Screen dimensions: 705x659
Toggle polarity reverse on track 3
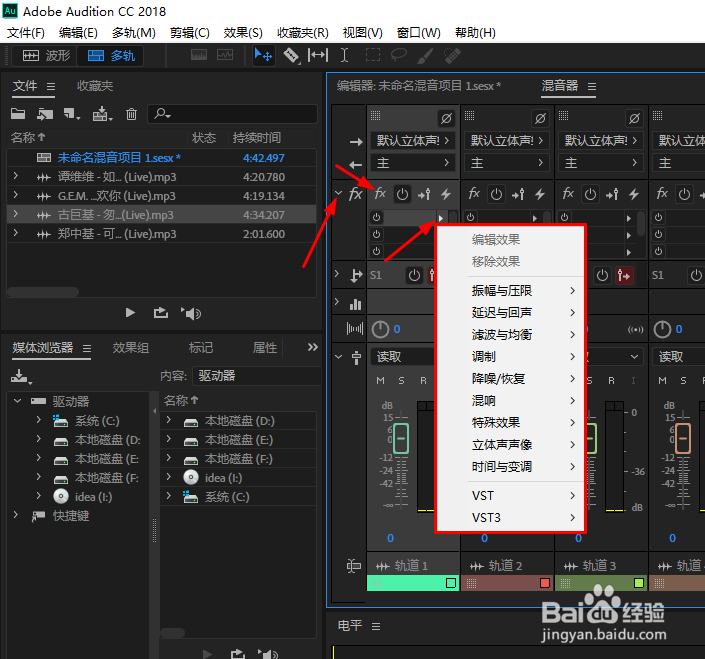tap(634, 119)
